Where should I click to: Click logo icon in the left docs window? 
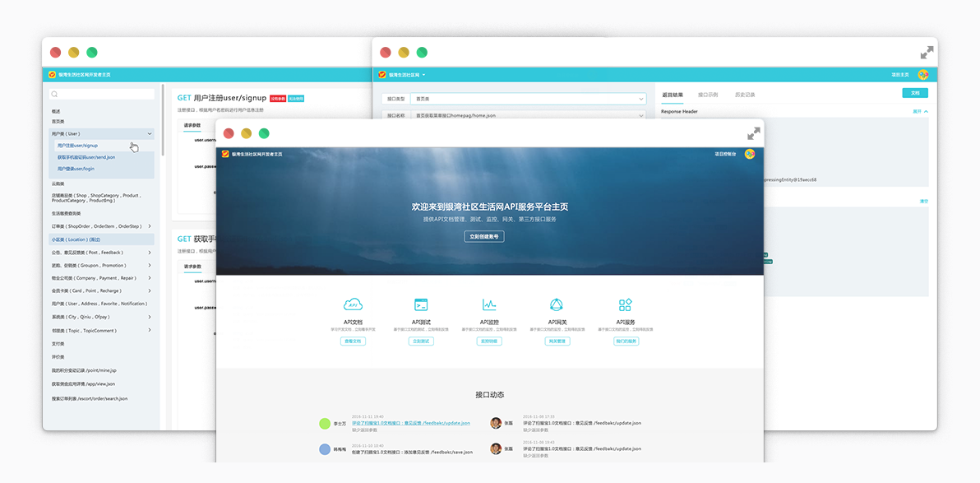53,74
